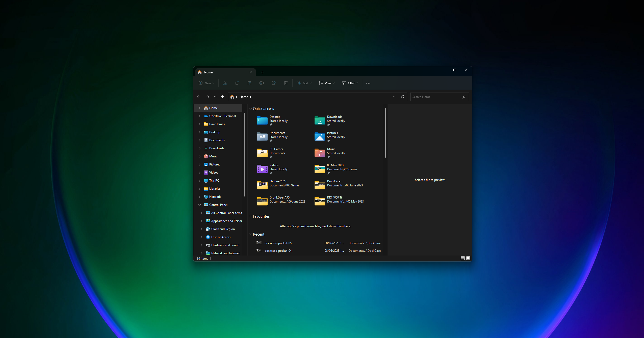Click the Copy icon in the toolbar
The width and height of the screenshot is (644, 338).
pyautogui.click(x=237, y=83)
